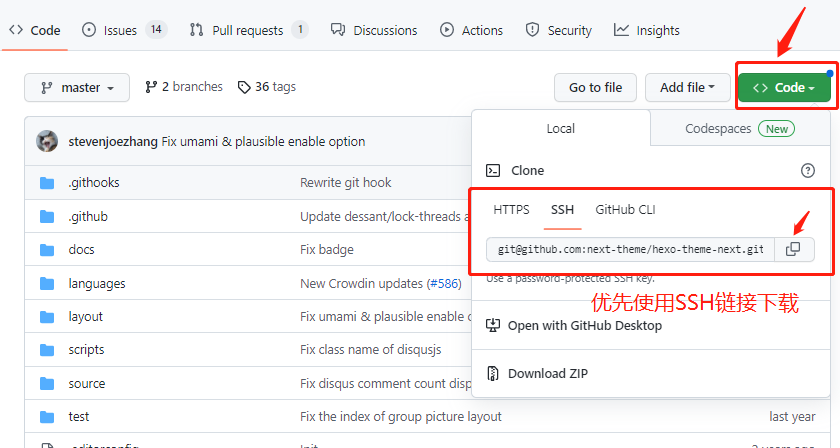Image resolution: width=840 pixels, height=448 pixels.
Task: Click the clone help question mark icon
Action: point(807,171)
